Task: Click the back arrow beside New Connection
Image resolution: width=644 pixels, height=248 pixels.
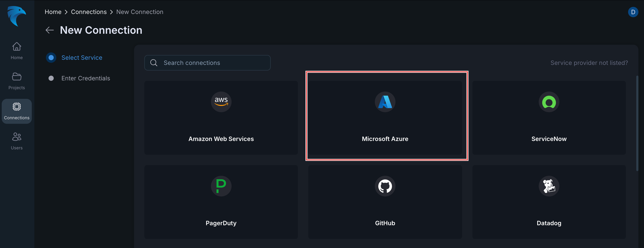Action: click(50, 30)
